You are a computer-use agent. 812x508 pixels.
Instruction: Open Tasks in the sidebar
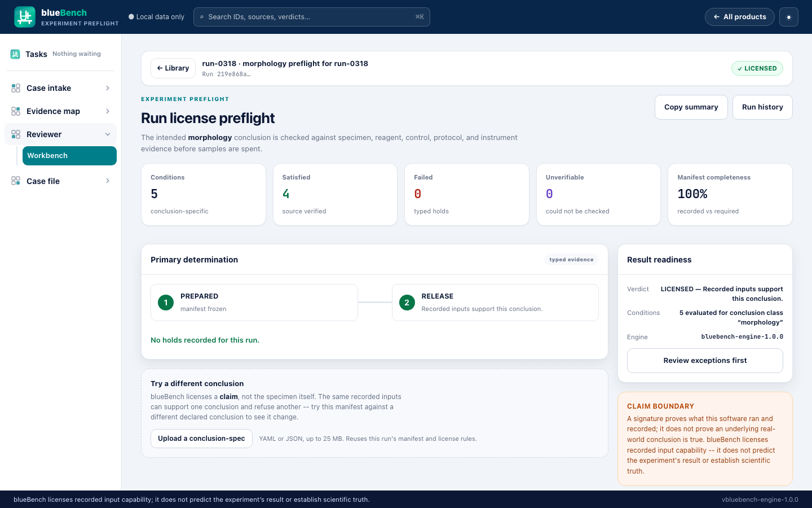point(60,54)
